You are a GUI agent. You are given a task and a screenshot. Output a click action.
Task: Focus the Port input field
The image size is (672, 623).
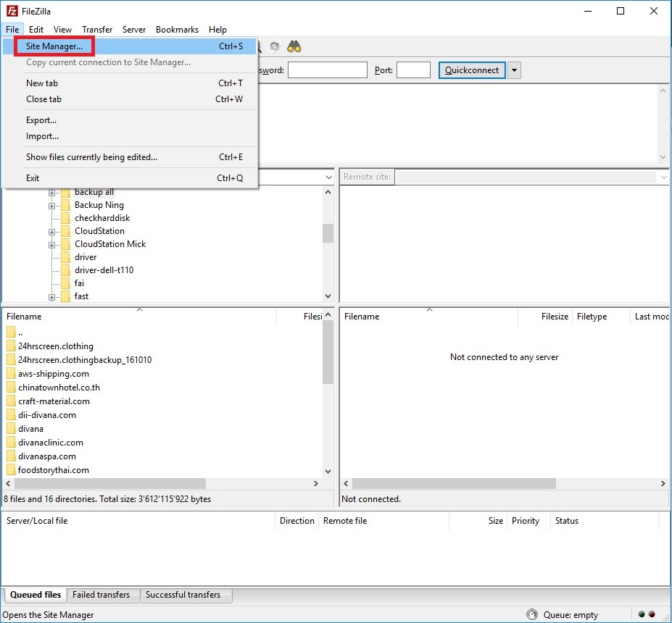[x=414, y=70]
